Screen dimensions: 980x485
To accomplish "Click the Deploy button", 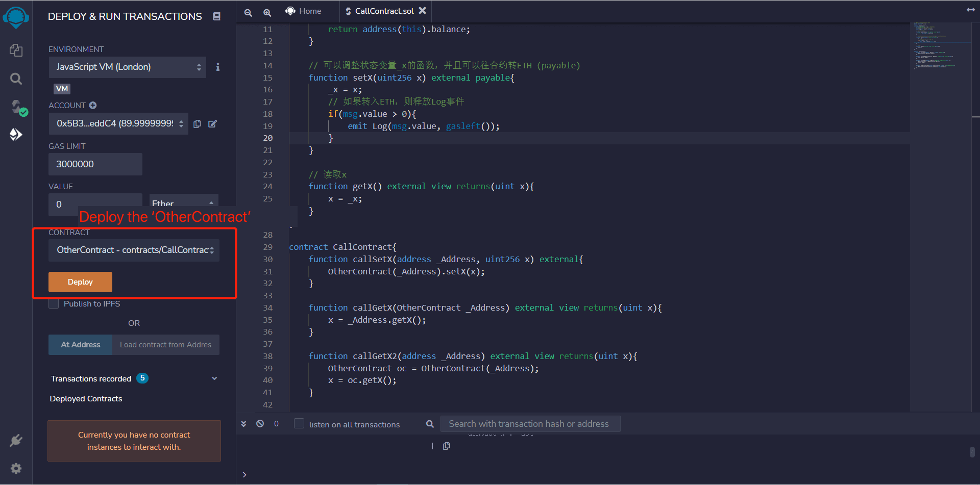I will click(80, 282).
